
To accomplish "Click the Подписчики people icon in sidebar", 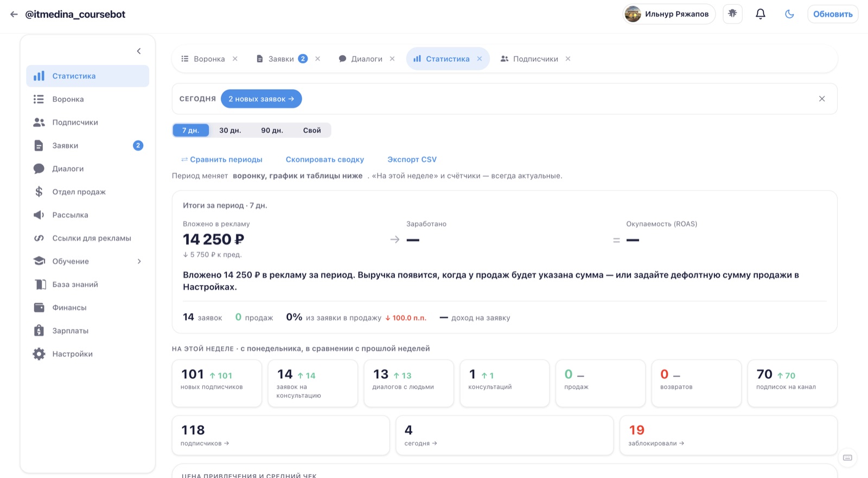I will pos(39,122).
